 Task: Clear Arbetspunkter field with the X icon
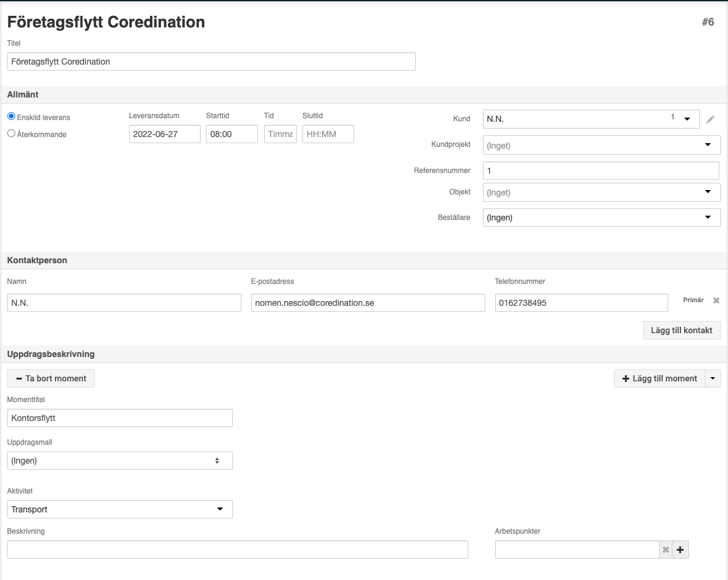[x=666, y=550]
